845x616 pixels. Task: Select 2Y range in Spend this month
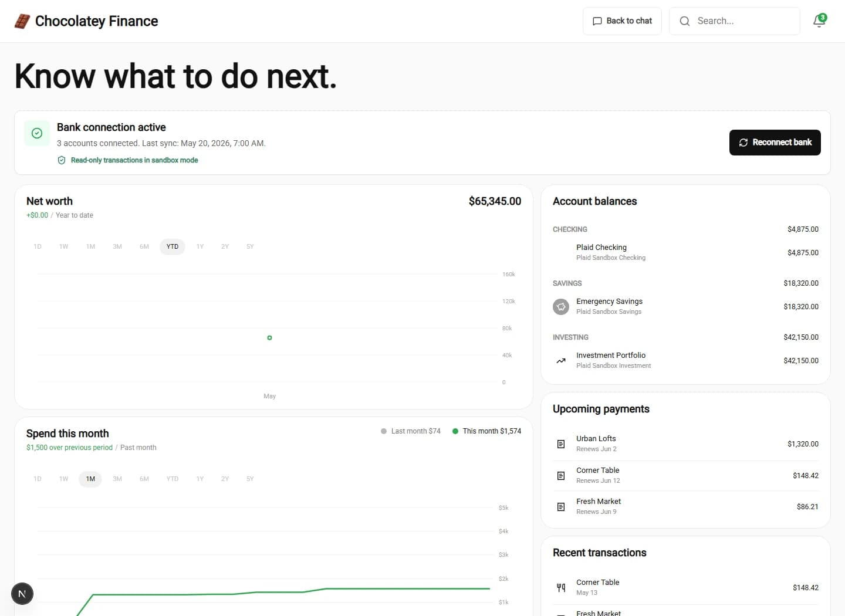(x=225, y=479)
